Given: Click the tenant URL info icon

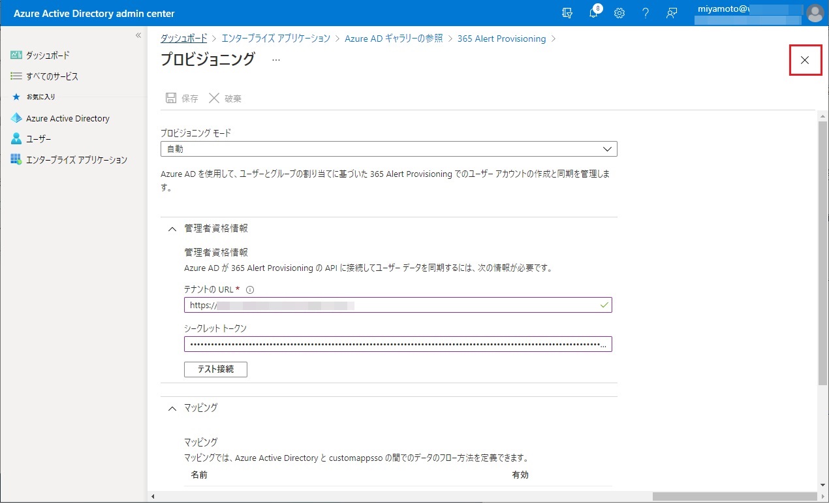Looking at the screenshot, I should click(x=250, y=290).
